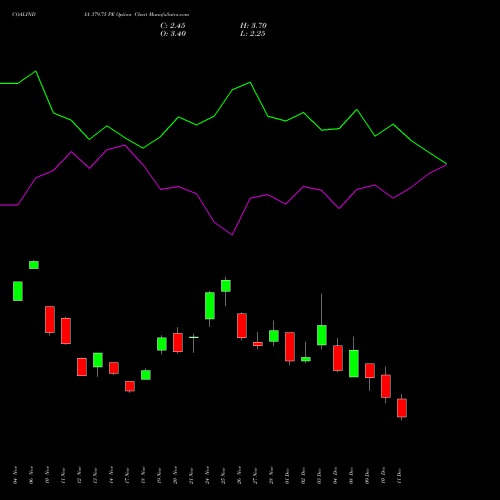Viewport: 500px width, 500px height.
Task: Click the doji candle above 21 Nov
Action: [194, 338]
